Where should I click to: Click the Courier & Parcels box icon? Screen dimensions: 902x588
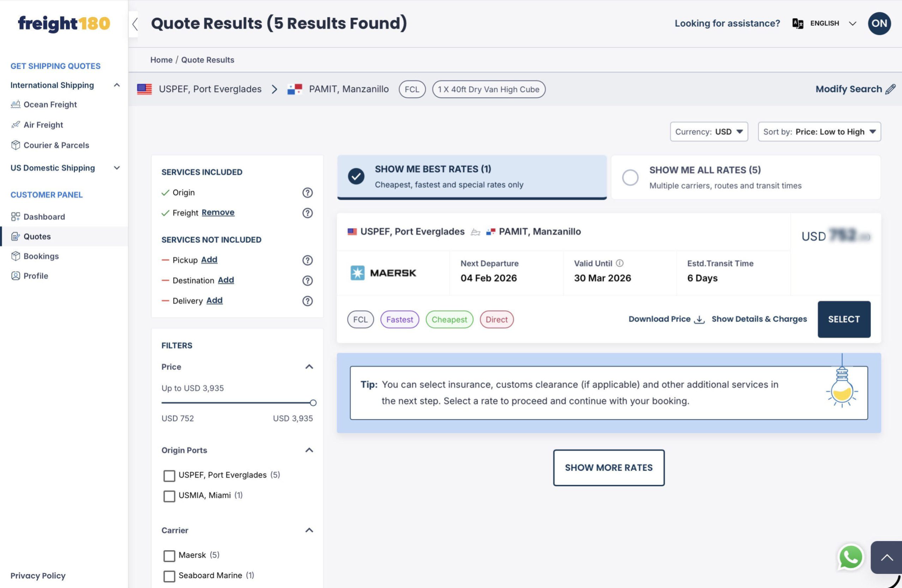tap(16, 145)
